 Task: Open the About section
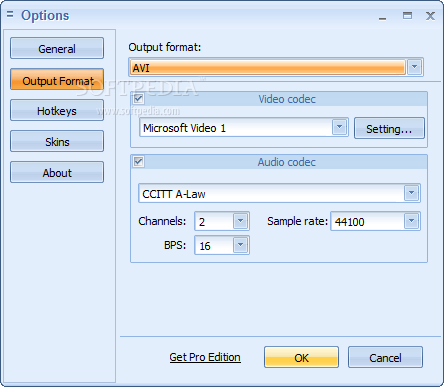click(x=57, y=172)
